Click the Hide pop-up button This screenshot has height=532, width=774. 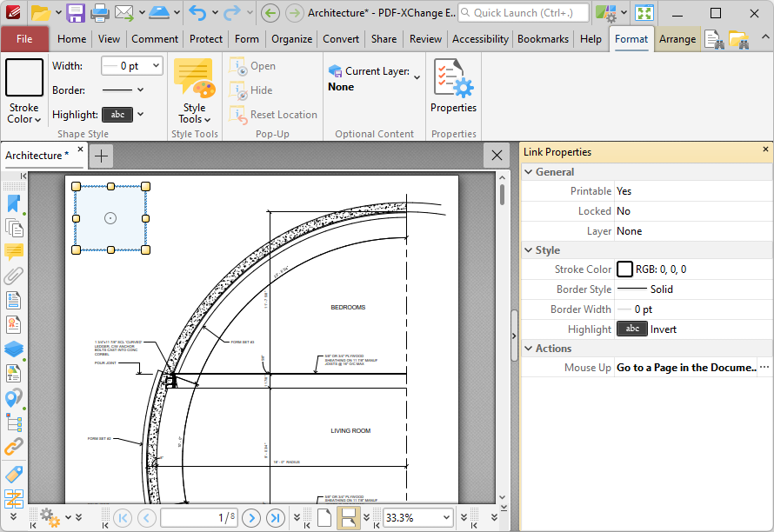pos(250,90)
